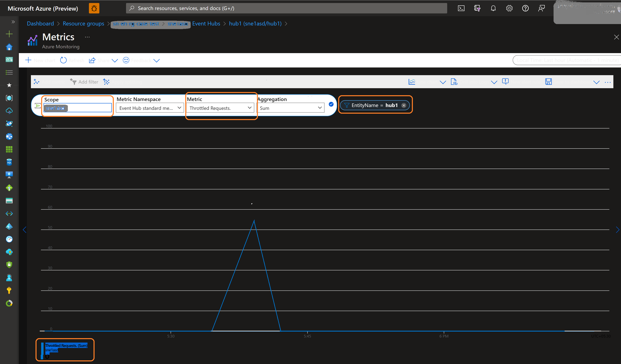Click SQL databases sidebar icon
This screenshot has height=364, width=621.
pos(9,162)
